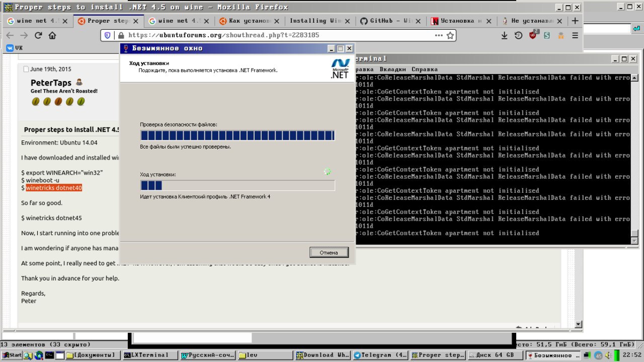Switch to 'Download Wh...' taskbar window
The height and width of the screenshot is (362, 644).
[323, 355]
